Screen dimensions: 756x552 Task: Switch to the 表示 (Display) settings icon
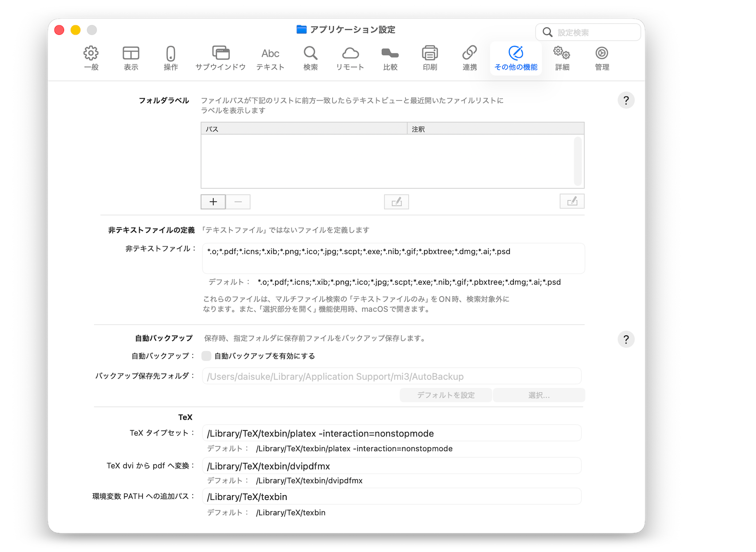click(131, 58)
